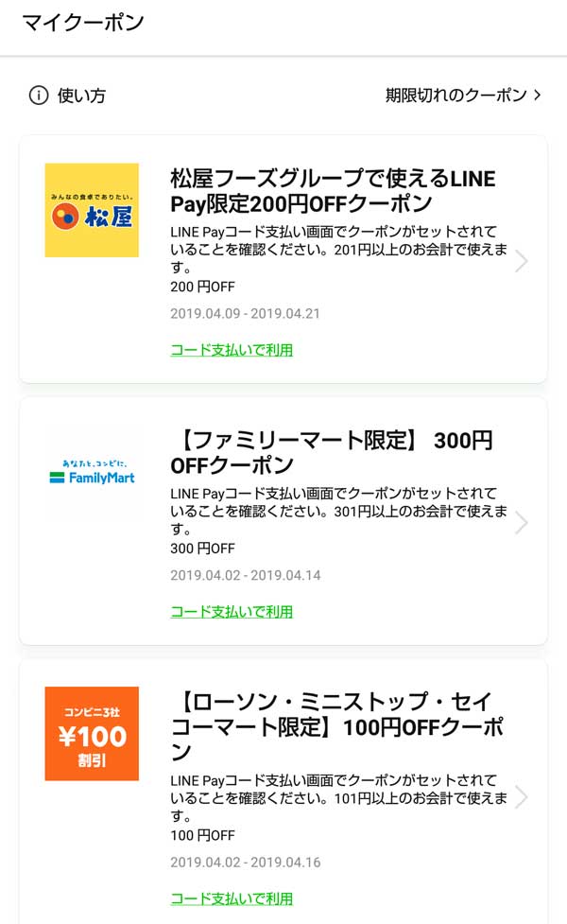Tap コード支払いで利用 on the FamilyMart coupon
The height and width of the screenshot is (924, 567).
tap(232, 612)
